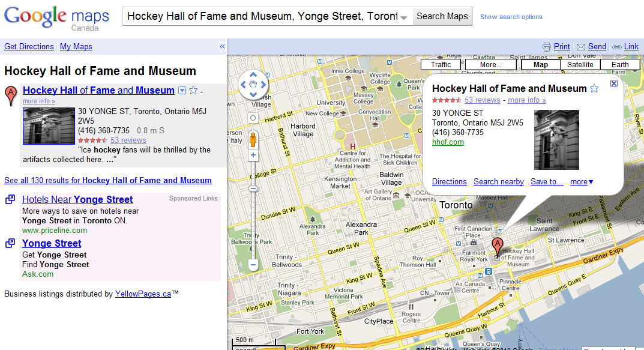The width and height of the screenshot is (644, 350).
Task: Click the printer icon
Action: (x=546, y=47)
